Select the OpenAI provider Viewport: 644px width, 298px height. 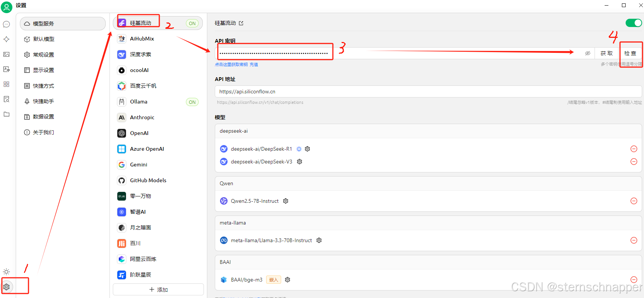pyautogui.click(x=158, y=133)
